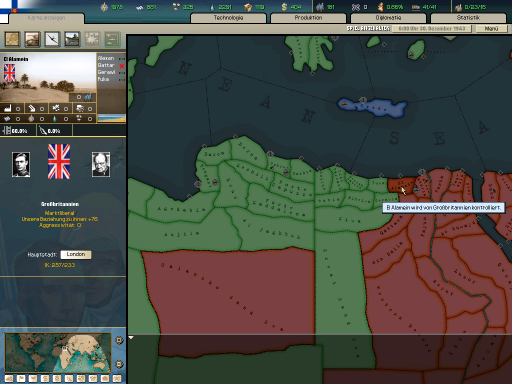Switch to the terrain map mode button

coord(9,378)
